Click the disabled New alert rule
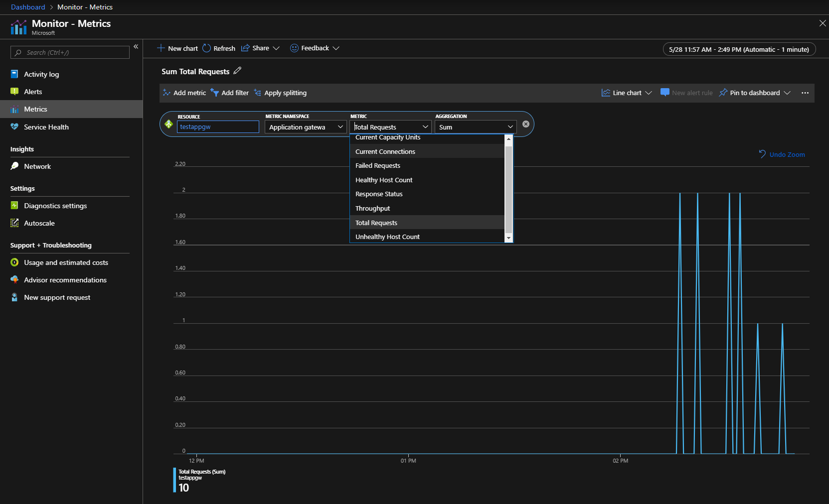Viewport: 829px width, 504px height. [686, 93]
